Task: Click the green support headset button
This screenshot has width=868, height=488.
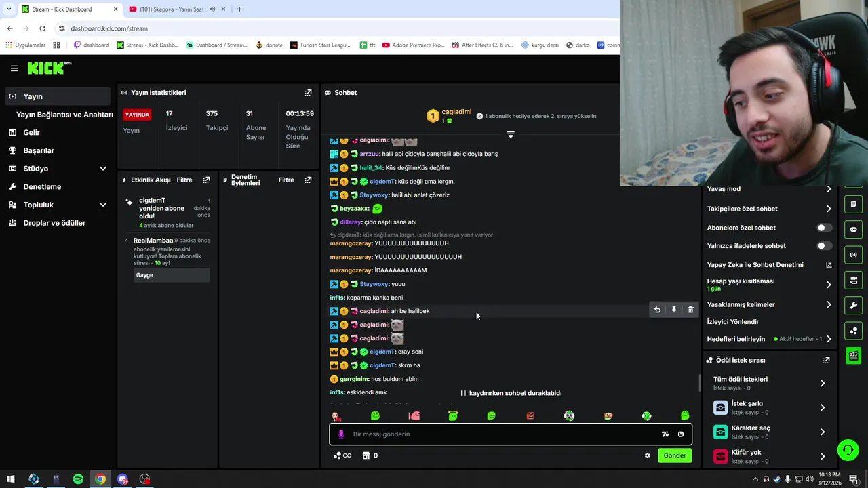Action: (x=847, y=449)
